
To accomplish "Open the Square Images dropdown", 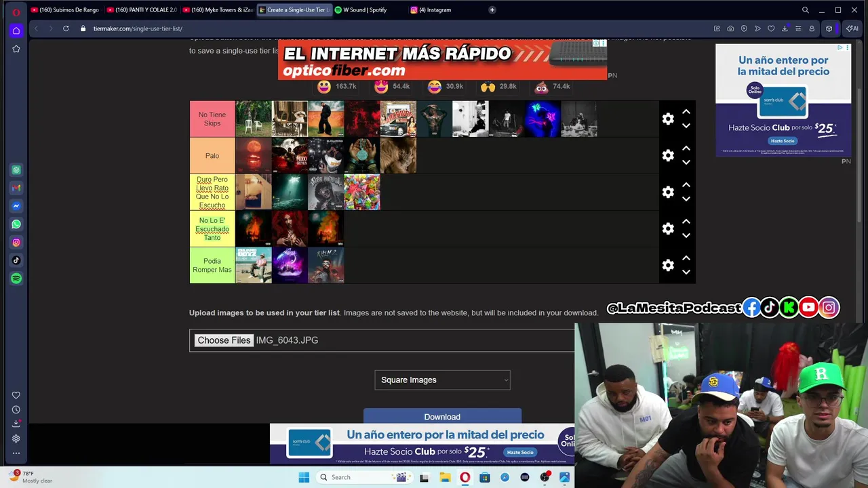I will tap(442, 380).
